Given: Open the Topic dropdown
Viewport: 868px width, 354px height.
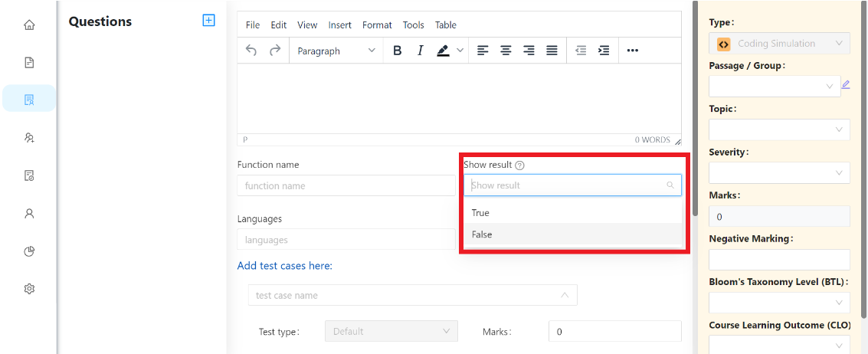Looking at the screenshot, I should coord(779,129).
